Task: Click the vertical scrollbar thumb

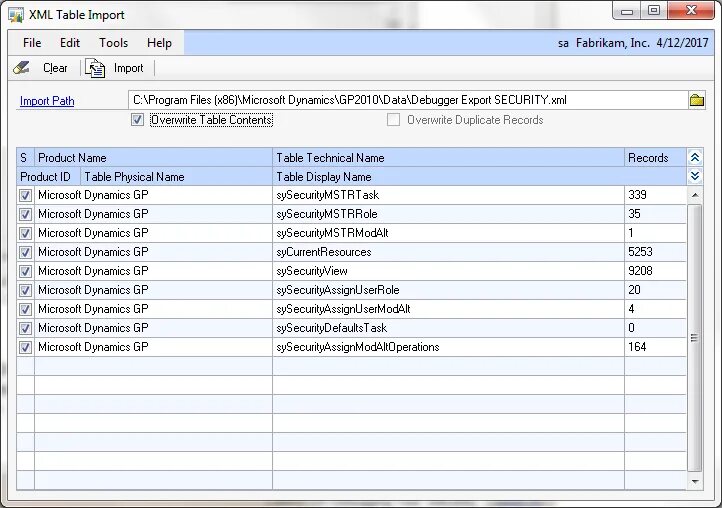Action: click(695, 338)
